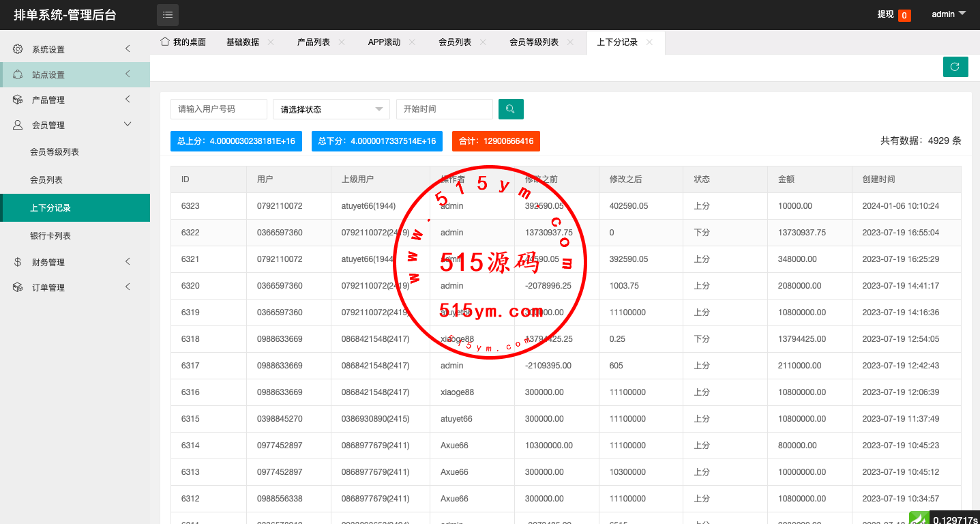Open the admin user dropdown menu
Image resolution: width=980 pixels, height=524 pixels.
pos(949,14)
